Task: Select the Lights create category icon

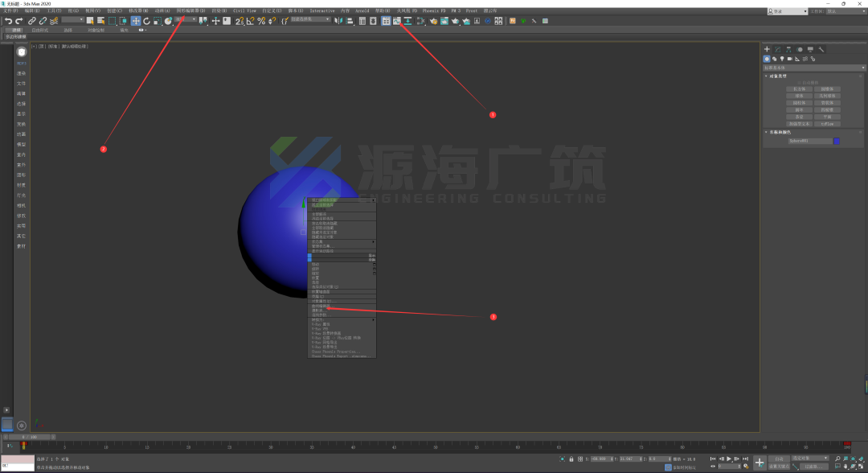Action: pos(782,59)
